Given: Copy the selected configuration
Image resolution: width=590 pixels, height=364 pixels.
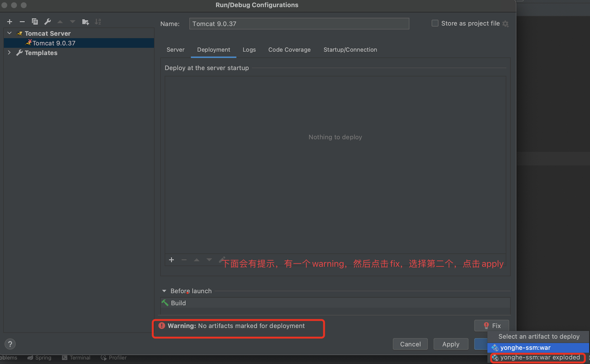Looking at the screenshot, I should click(x=35, y=22).
